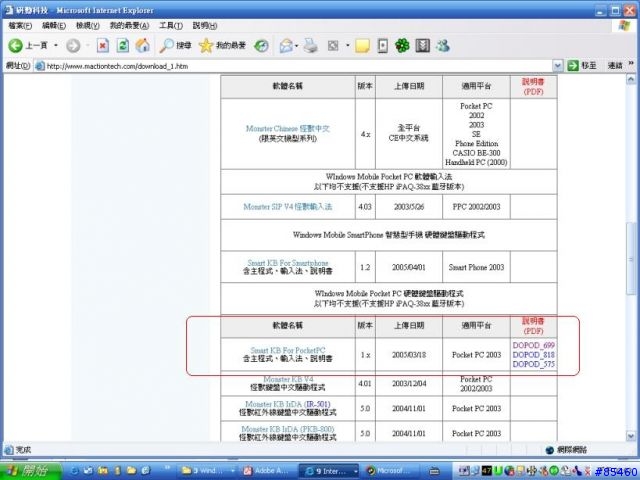Click the vertical scrollbar thumb
Viewport: 640px width, 480px height.
click(x=631, y=258)
